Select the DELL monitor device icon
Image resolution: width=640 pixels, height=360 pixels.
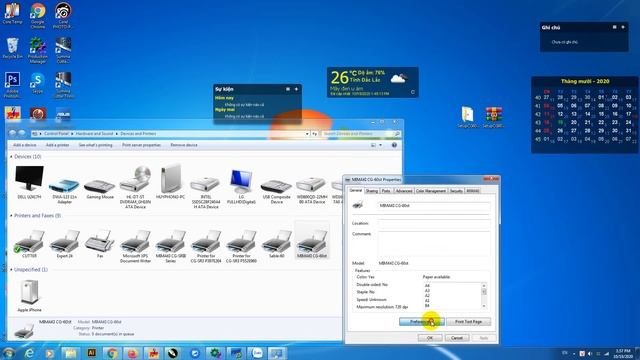point(29,182)
